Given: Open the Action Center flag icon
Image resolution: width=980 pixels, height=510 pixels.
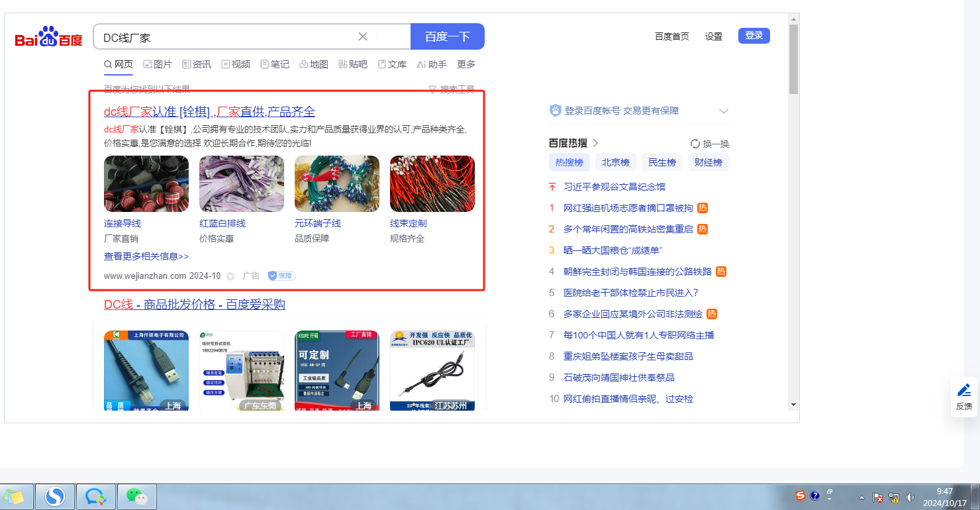Looking at the screenshot, I should tap(879, 497).
